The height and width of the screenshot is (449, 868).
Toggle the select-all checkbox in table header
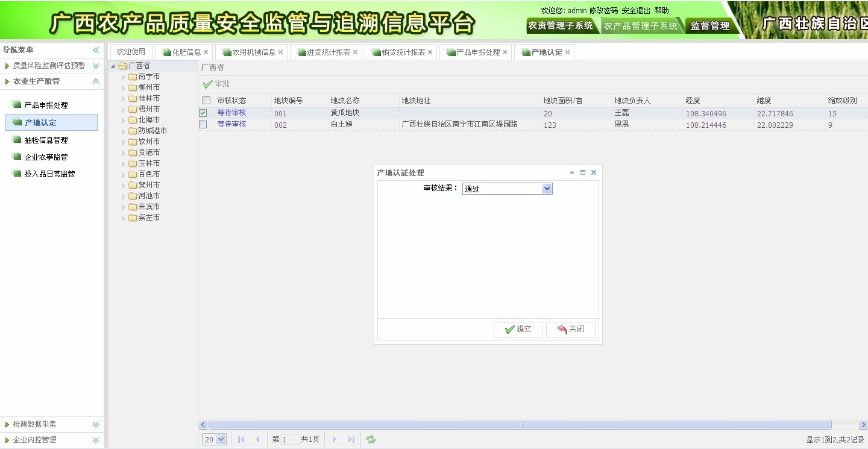click(207, 101)
